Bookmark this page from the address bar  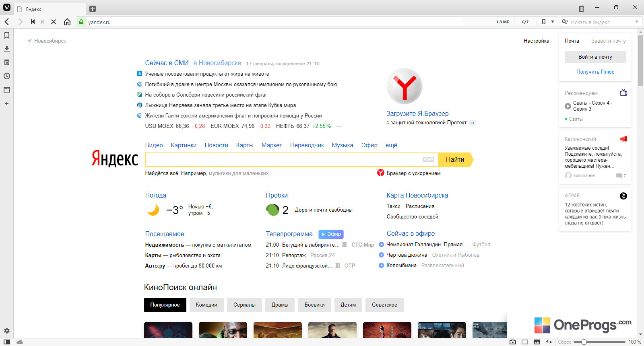coord(544,22)
